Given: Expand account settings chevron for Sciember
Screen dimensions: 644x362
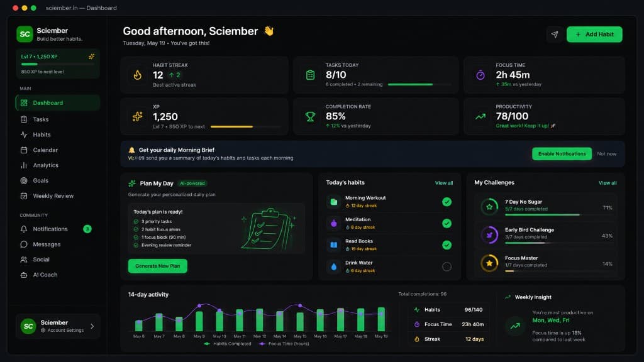Looking at the screenshot, I should [92, 326].
